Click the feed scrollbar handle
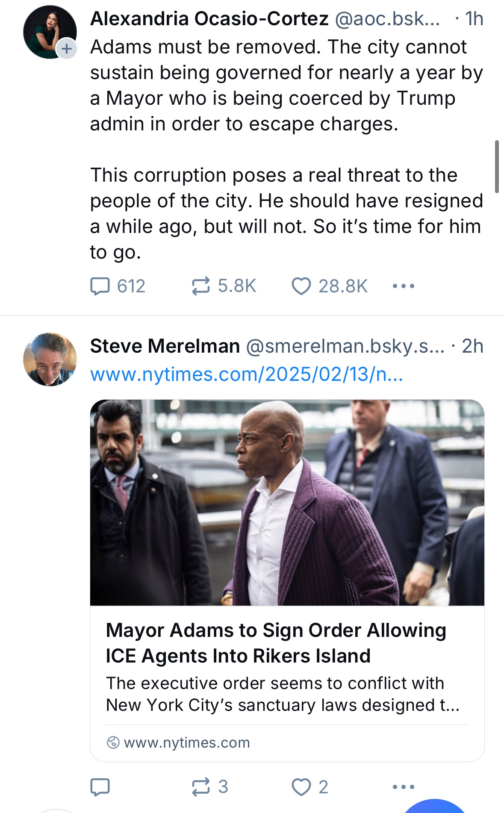504x813 pixels. point(497,166)
